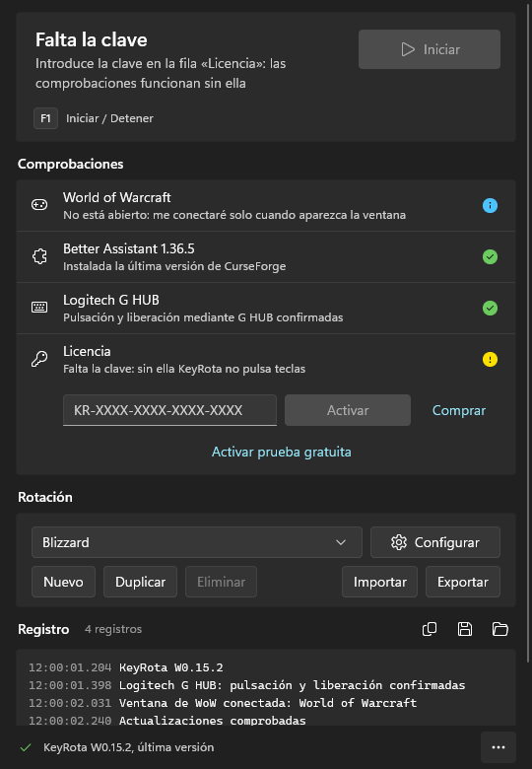Click the green checkmark in the status bar

[x=26, y=747]
